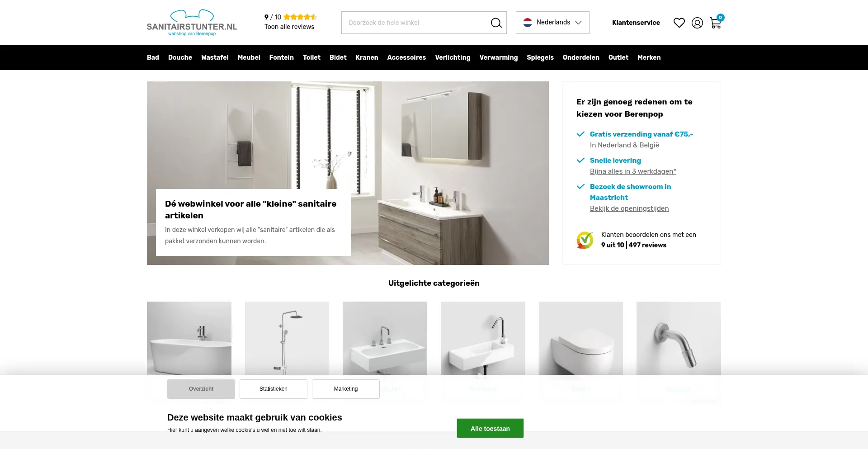This screenshot has width=868, height=449.
Task: Click the Alle toestaan button
Action: [x=490, y=428]
